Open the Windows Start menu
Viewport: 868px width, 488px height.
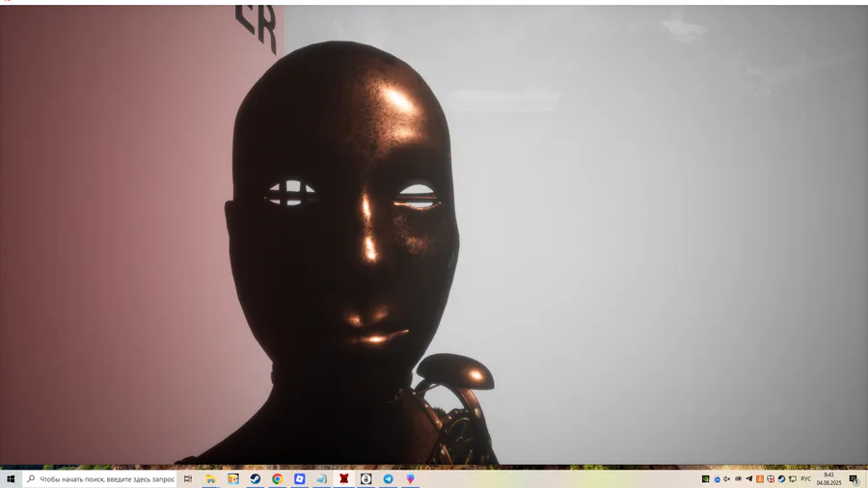coord(10,479)
